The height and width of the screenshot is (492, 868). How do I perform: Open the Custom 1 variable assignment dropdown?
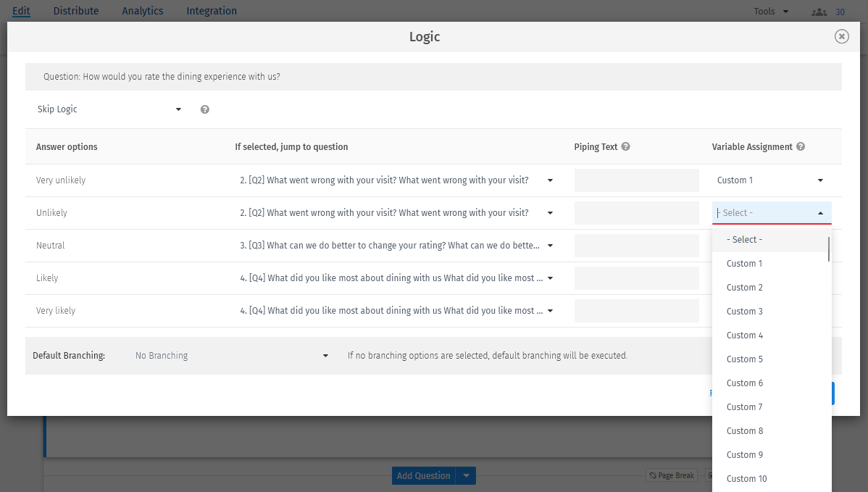click(772, 180)
